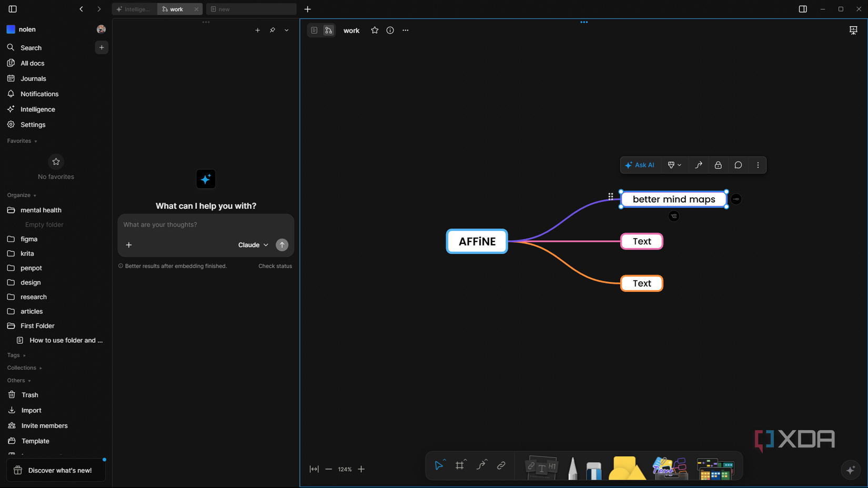This screenshot has width=868, height=488.
Task: Add a comment to the selected element
Action: click(738, 165)
